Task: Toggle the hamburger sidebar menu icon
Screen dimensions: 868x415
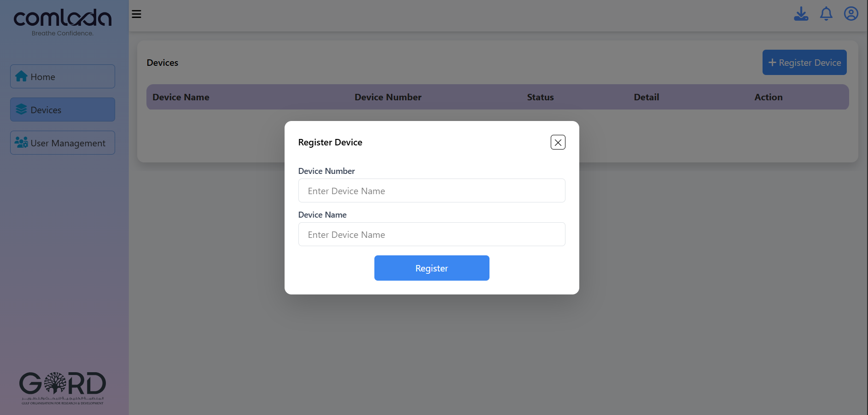Action: coord(136,14)
